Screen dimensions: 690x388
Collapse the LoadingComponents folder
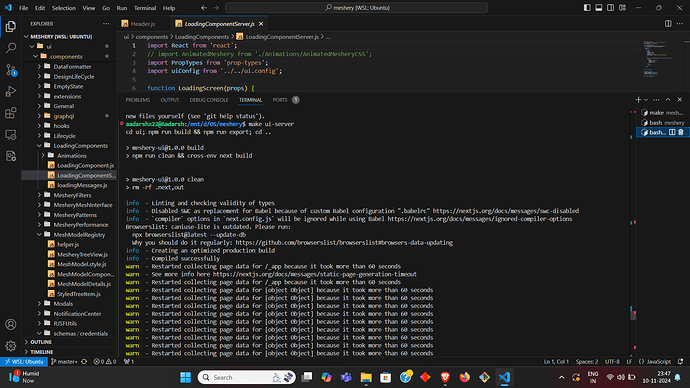pos(39,146)
